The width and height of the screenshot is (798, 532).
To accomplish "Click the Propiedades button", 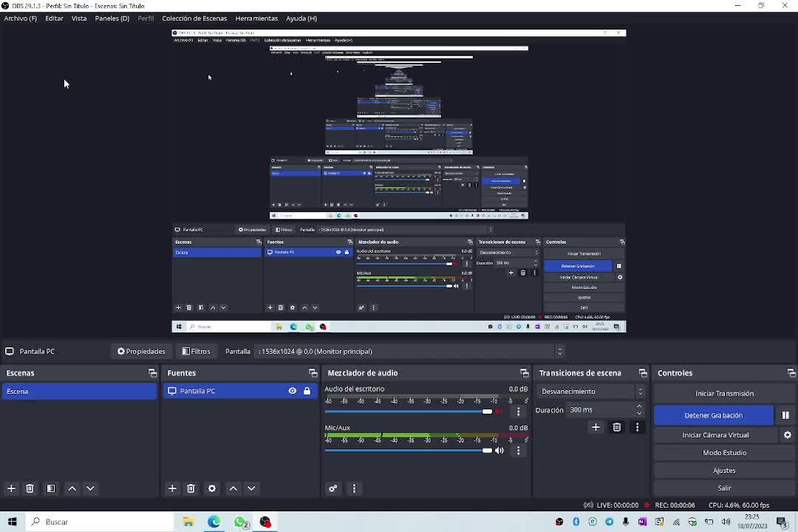I will point(141,351).
